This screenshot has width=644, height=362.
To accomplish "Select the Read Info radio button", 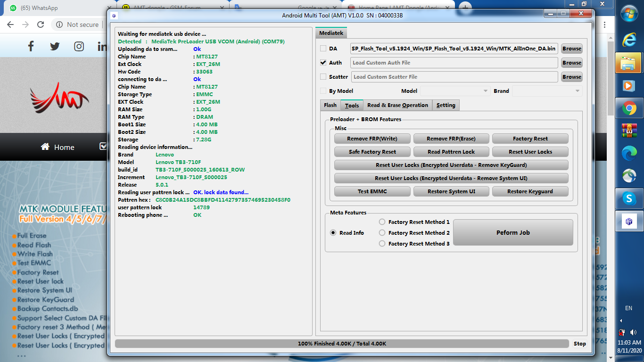I will point(333,233).
